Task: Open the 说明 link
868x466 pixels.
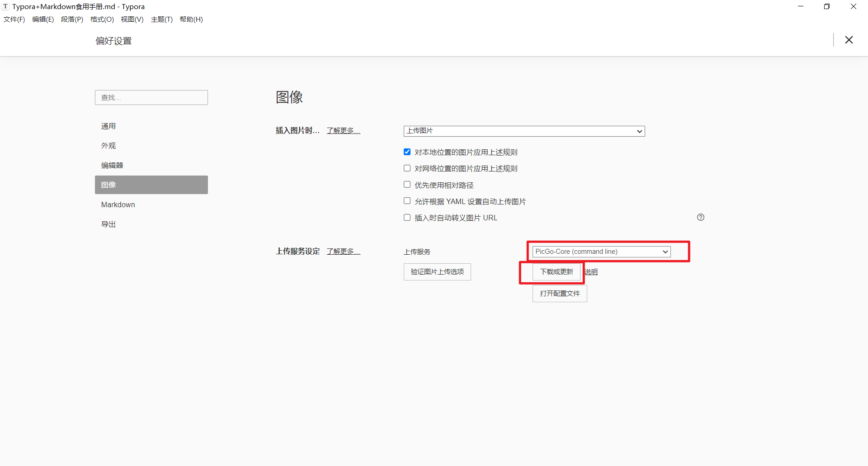Action: click(x=591, y=272)
